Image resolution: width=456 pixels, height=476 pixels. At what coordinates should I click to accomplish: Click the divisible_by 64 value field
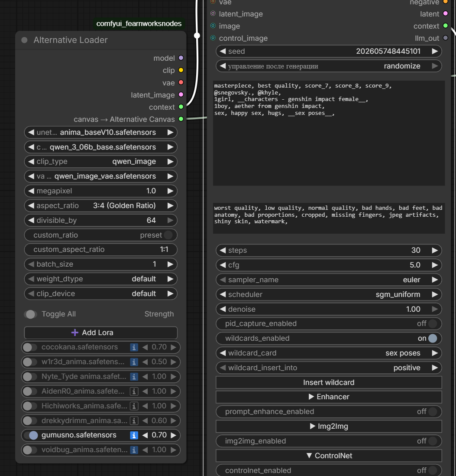click(x=100, y=220)
